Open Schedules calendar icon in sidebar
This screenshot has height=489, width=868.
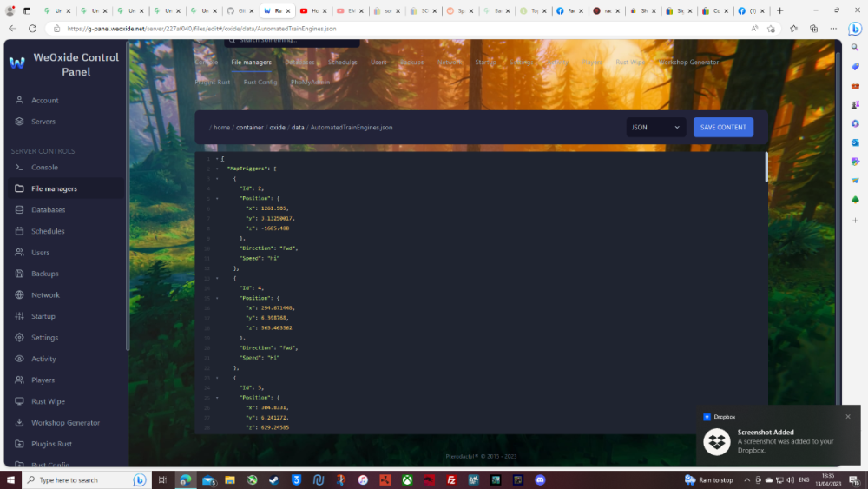(x=19, y=231)
